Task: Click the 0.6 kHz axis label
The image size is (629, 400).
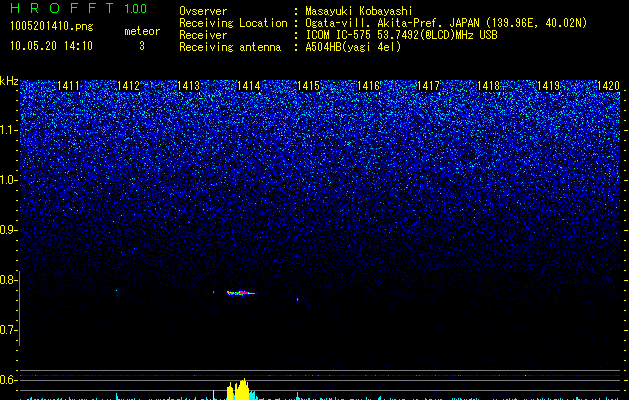Action: pyautogui.click(x=8, y=380)
